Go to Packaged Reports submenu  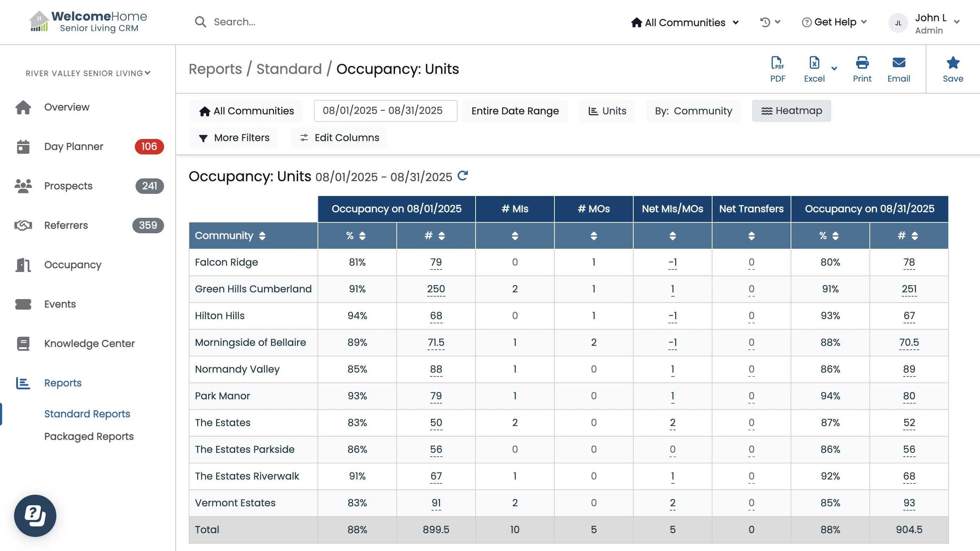click(89, 436)
